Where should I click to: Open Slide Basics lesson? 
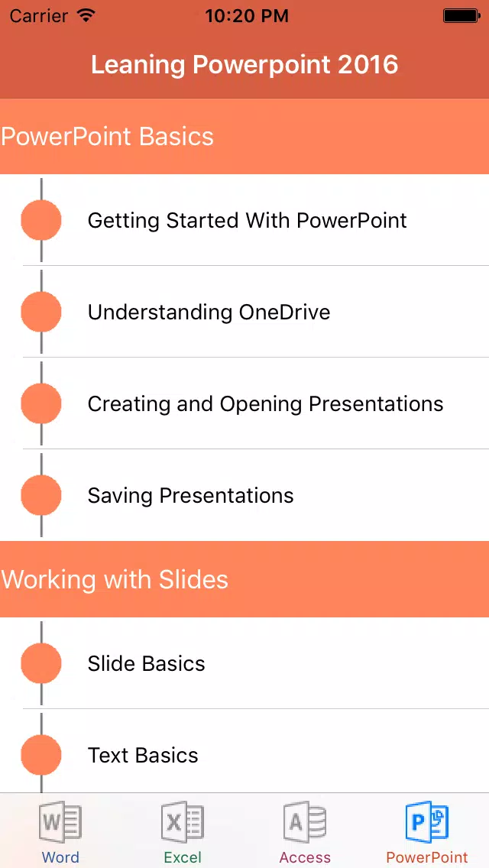point(244,663)
